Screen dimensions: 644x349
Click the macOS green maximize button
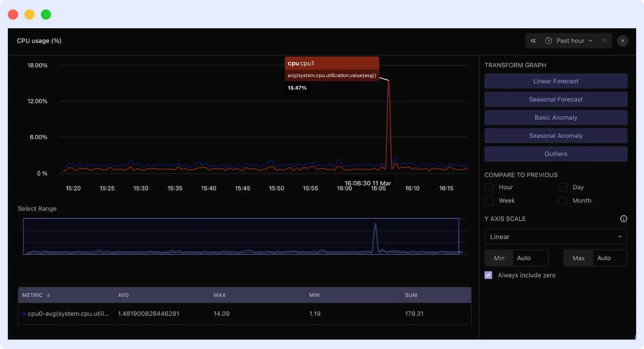click(46, 15)
